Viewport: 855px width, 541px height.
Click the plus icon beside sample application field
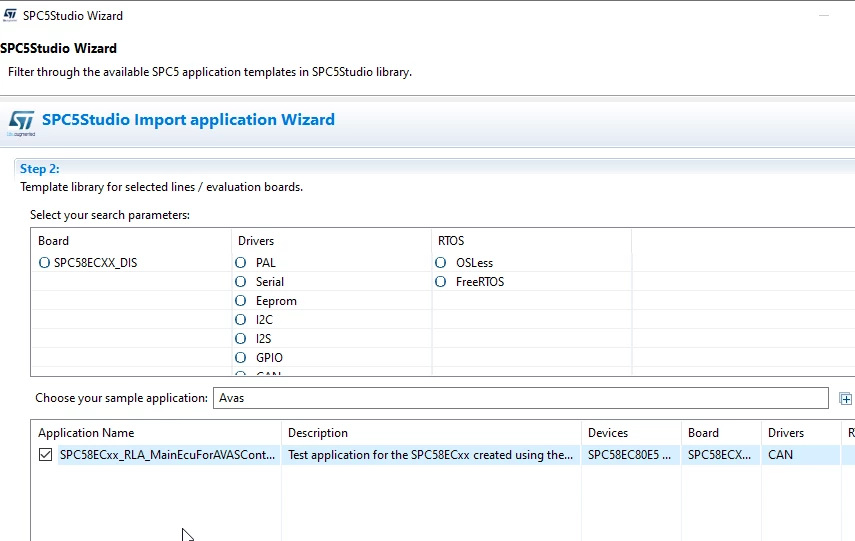click(845, 399)
